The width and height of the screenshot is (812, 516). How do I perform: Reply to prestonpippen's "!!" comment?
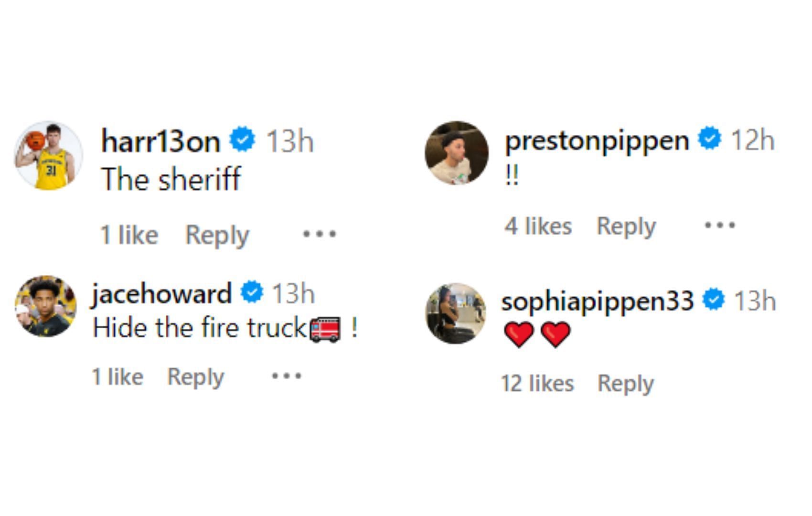(x=626, y=226)
